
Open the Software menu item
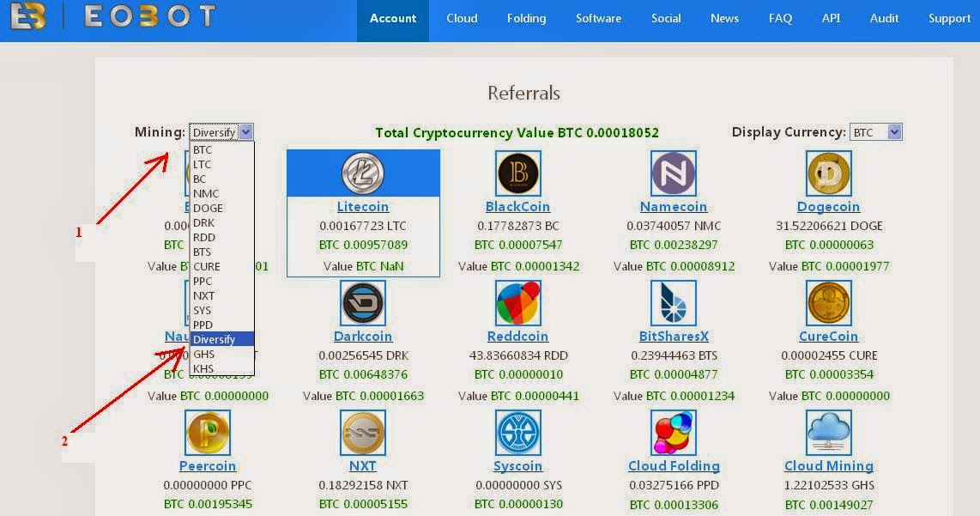click(598, 19)
